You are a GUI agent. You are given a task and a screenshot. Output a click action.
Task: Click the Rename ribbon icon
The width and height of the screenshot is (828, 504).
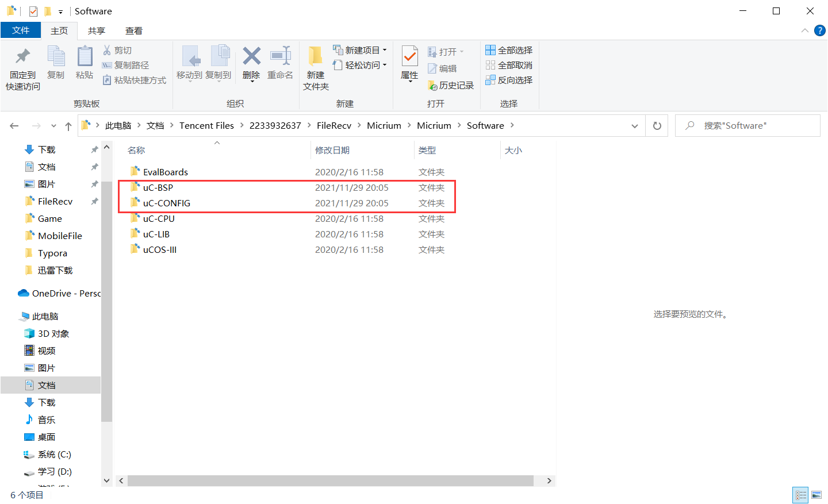281,56
